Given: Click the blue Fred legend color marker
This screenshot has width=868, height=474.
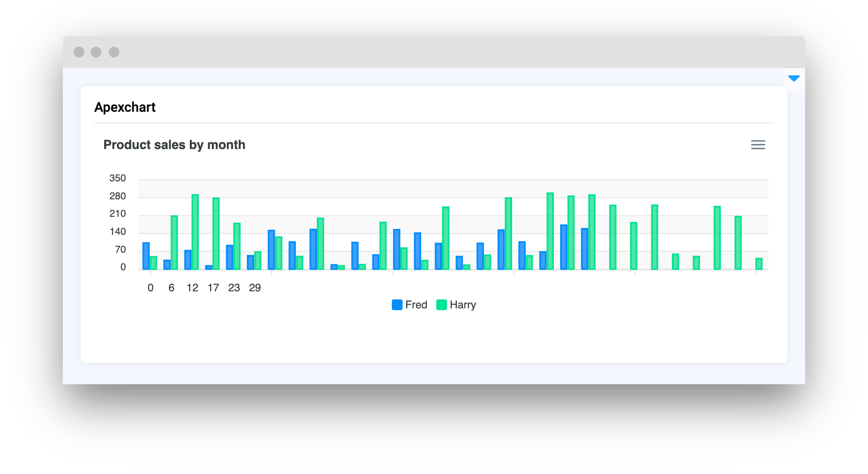Looking at the screenshot, I should point(397,305).
